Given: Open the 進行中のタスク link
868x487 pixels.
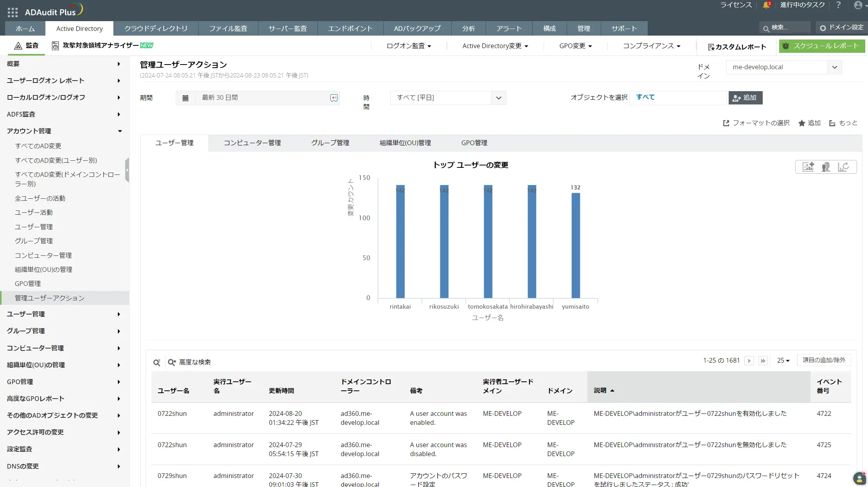Looking at the screenshot, I should pos(802,5).
